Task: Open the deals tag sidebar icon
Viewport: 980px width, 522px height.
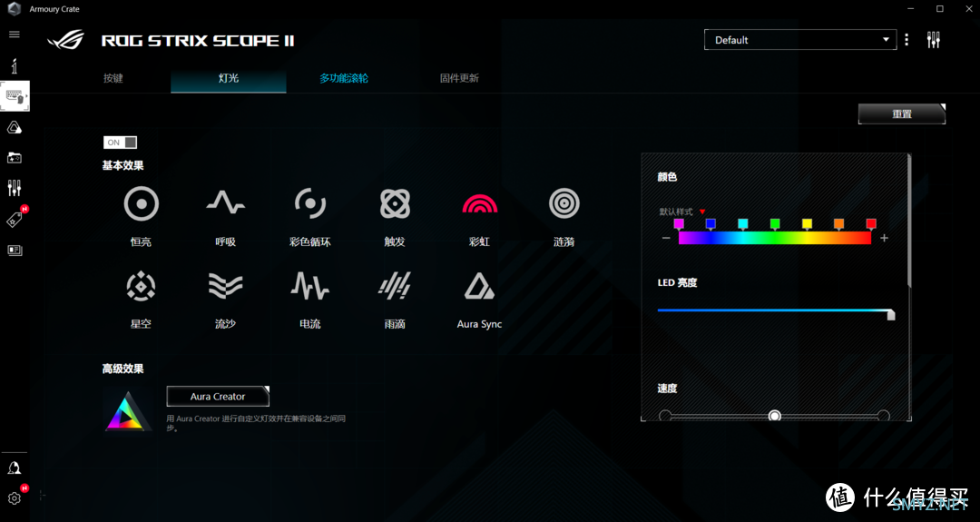Action: tap(15, 220)
